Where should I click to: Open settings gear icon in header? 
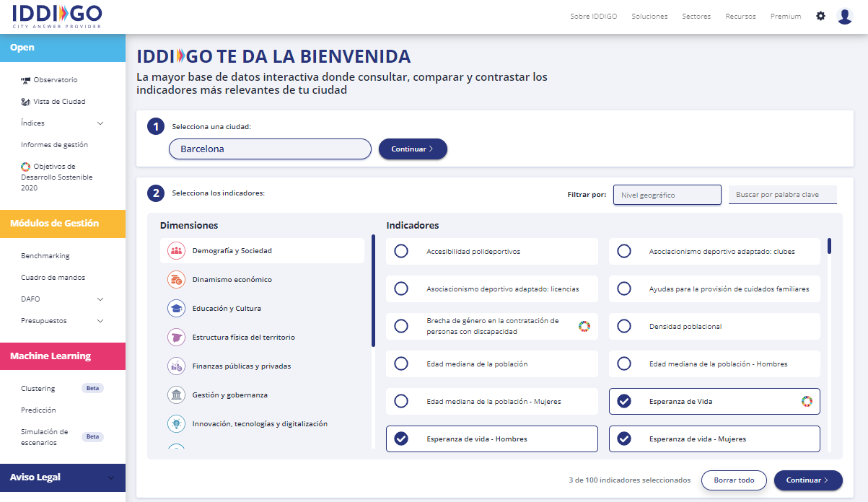click(820, 16)
